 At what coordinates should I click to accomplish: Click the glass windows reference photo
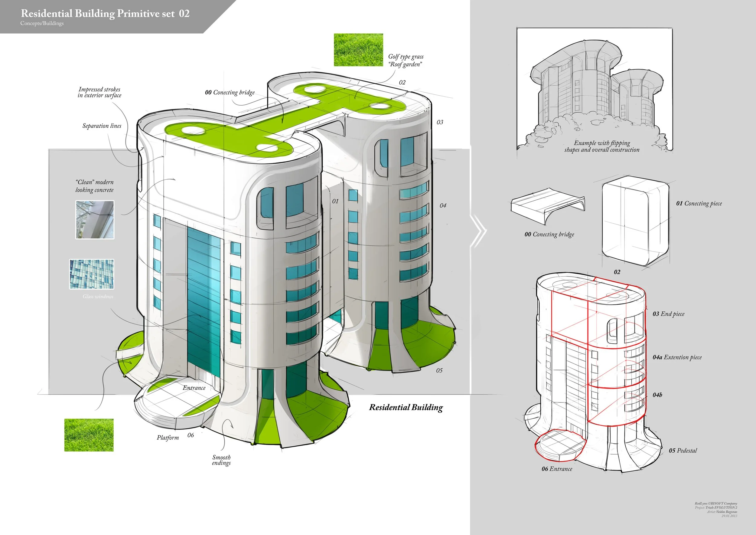pyautogui.click(x=92, y=274)
